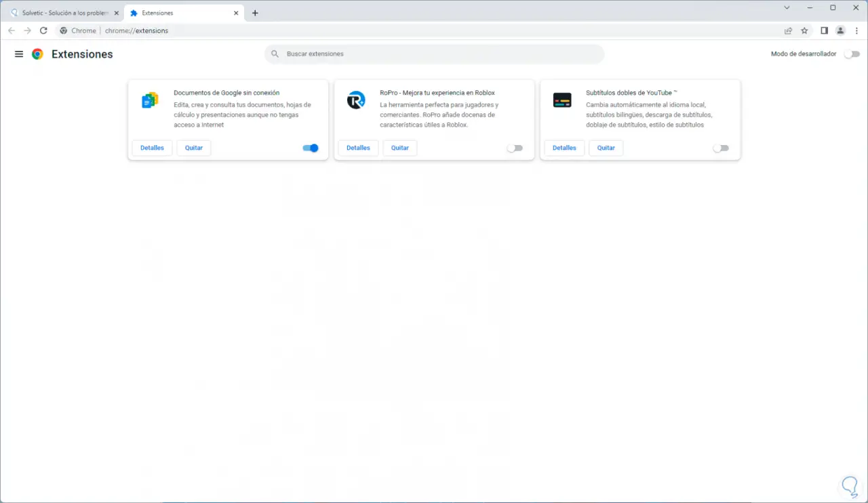Open Detalles for Documentos de Google

click(153, 148)
